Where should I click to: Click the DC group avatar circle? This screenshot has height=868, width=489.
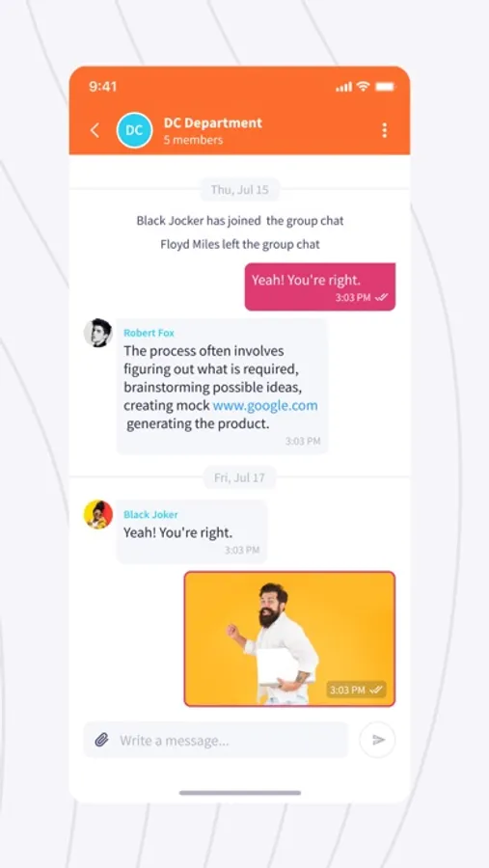(135, 130)
